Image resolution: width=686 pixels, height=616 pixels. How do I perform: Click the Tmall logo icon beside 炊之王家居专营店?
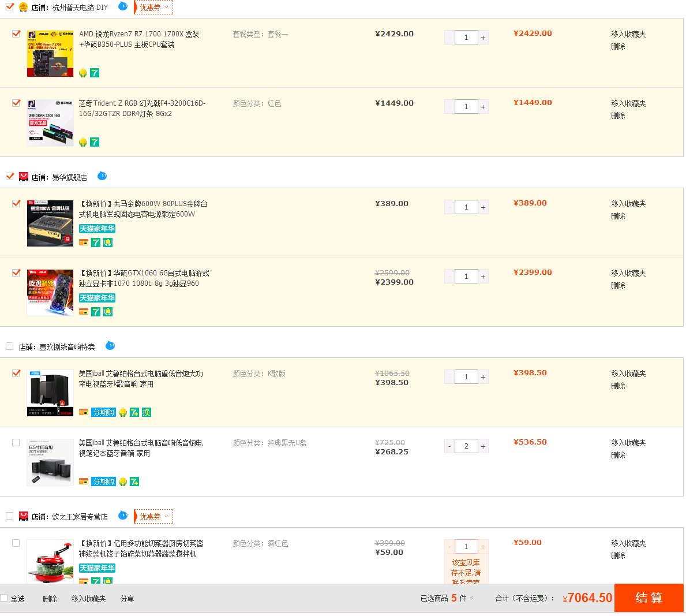[x=24, y=516]
